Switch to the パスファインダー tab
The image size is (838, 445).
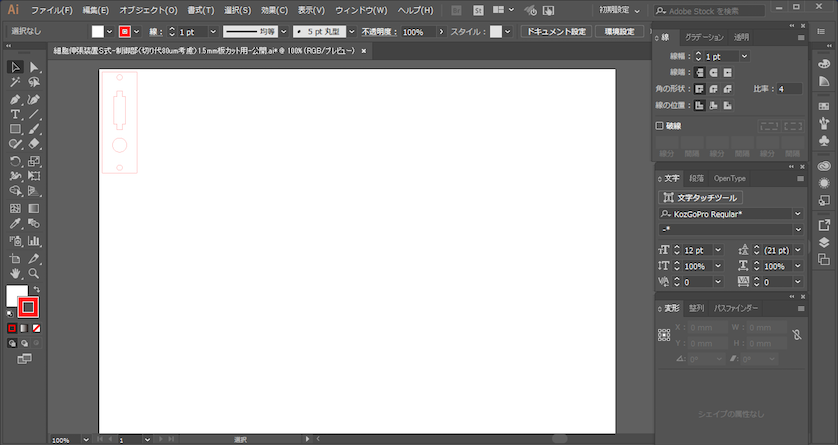[x=736, y=308]
